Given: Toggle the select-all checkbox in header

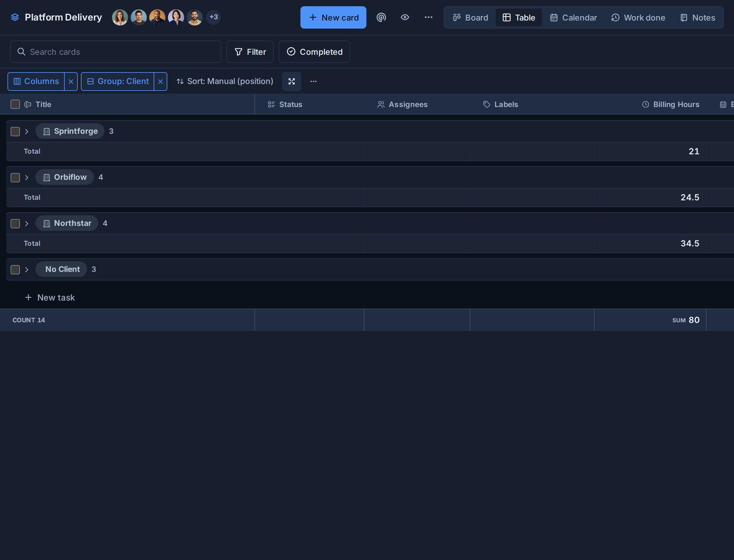Looking at the screenshot, I should click(15, 104).
